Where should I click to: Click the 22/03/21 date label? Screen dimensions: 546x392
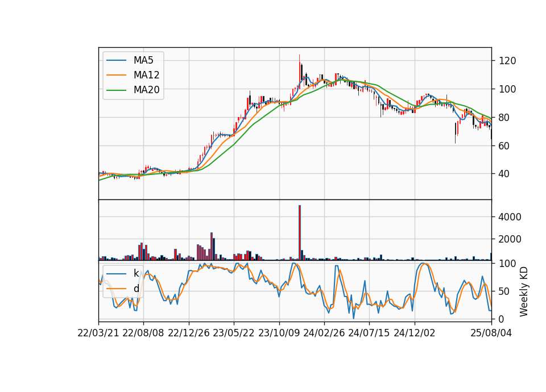(98, 333)
